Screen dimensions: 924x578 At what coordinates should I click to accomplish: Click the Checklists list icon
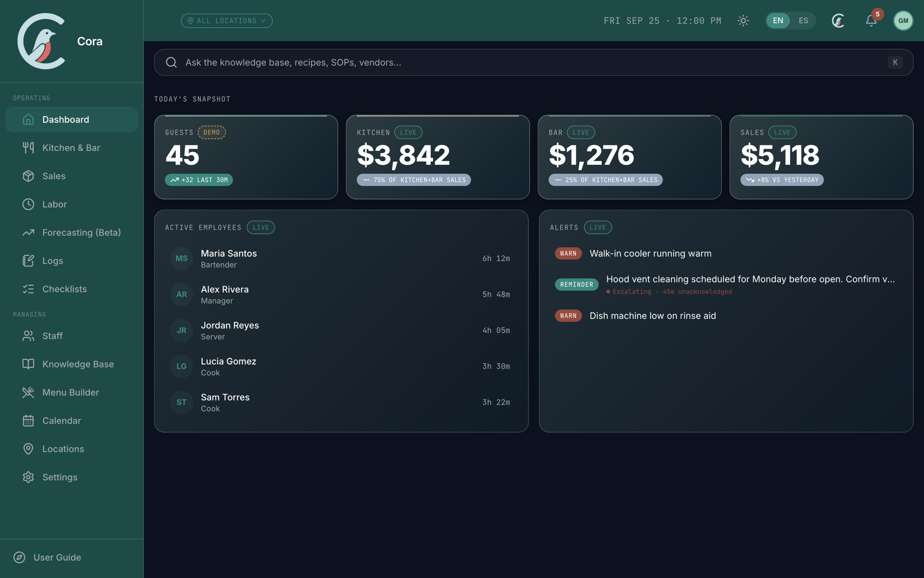click(x=28, y=289)
